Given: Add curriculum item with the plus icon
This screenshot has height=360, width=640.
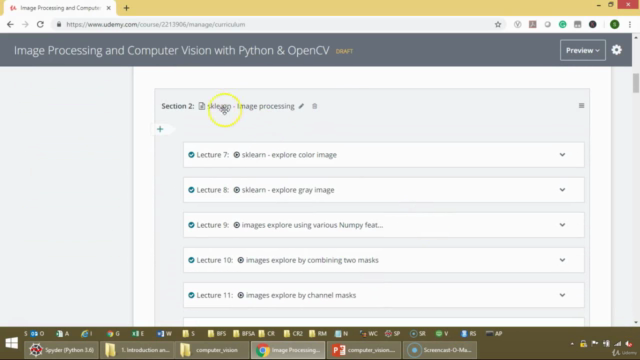Looking at the screenshot, I should point(160,129).
